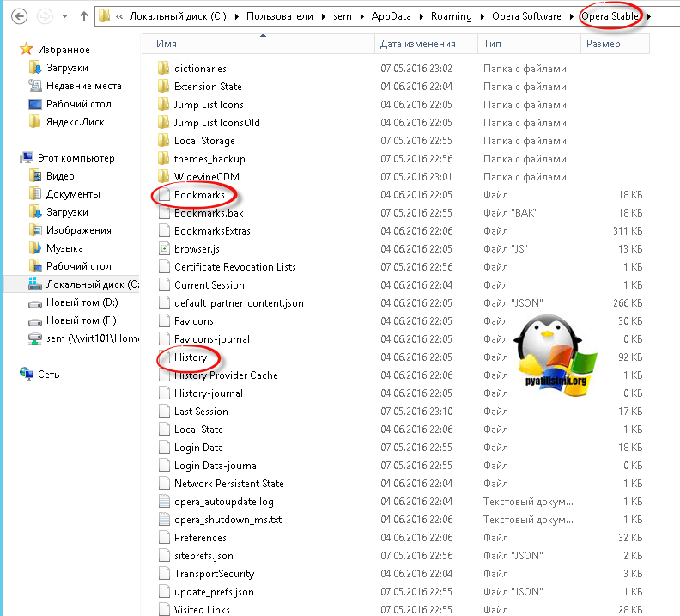680x616 pixels.
Task: Click the dictionaries folder icon
Action: coord(163,68)
